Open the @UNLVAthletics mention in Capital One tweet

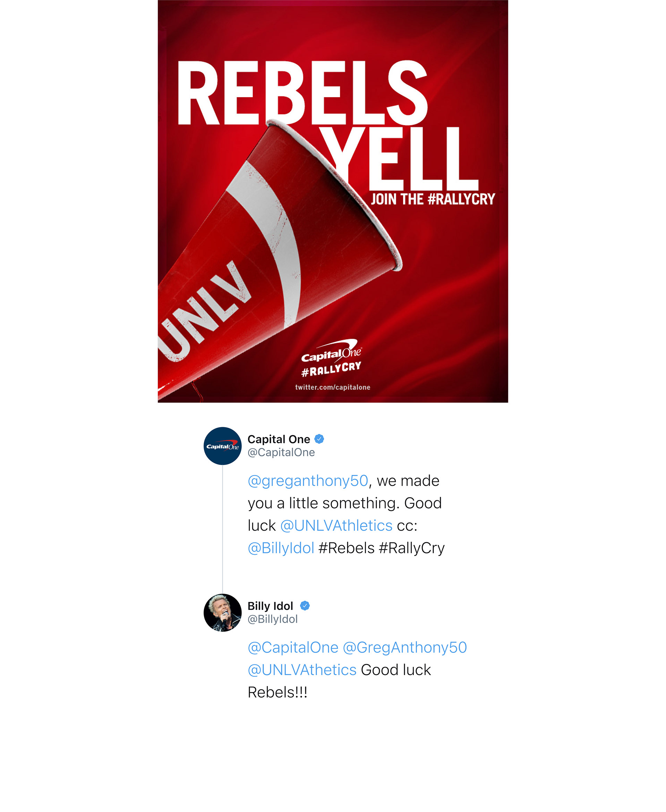click(336, 526)
